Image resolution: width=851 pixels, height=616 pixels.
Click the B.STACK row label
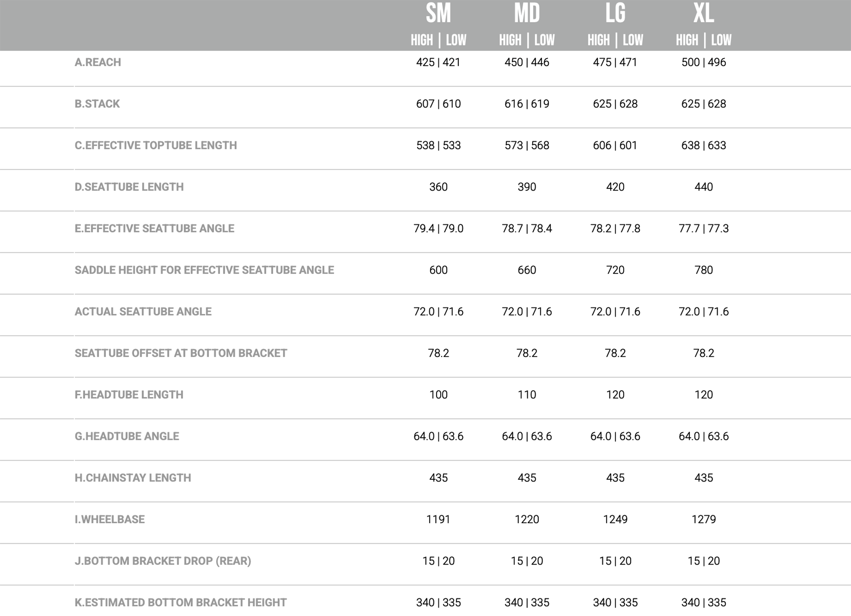97,104
